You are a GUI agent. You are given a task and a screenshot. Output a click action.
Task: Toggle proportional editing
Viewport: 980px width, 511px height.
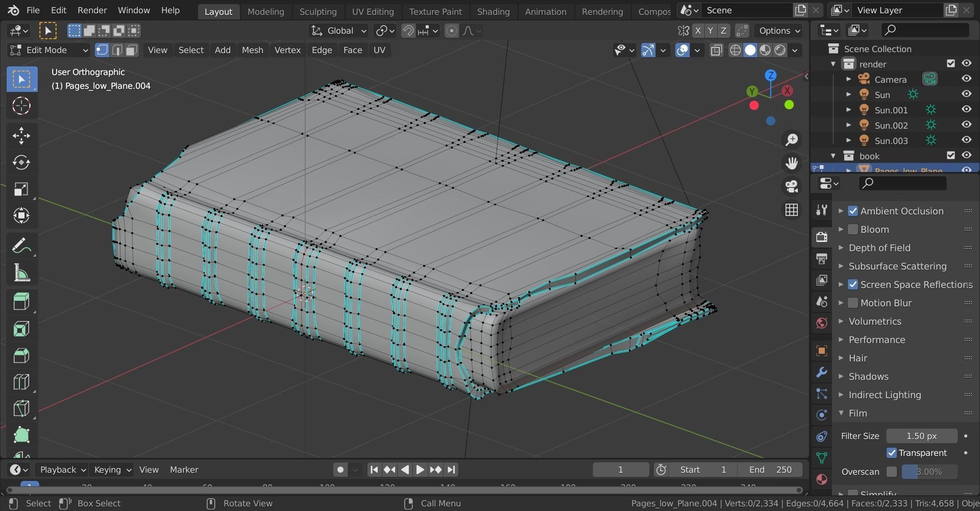coord(451,31)
